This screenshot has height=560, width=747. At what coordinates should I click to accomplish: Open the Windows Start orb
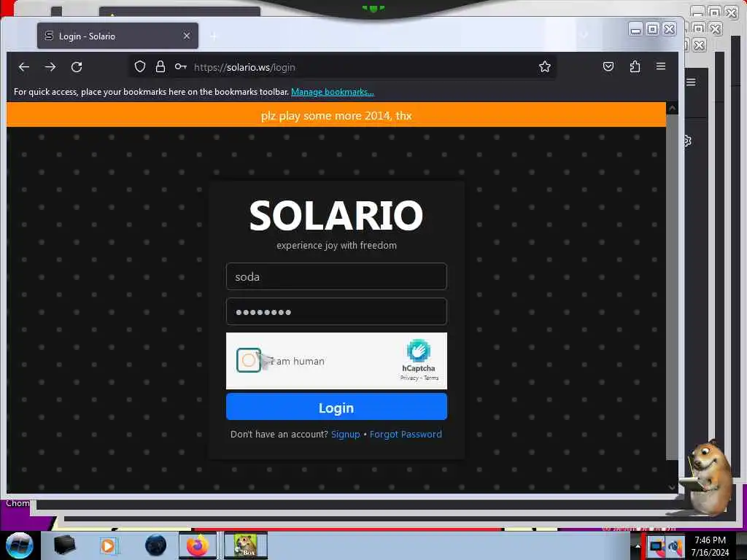tap(20, 545)
